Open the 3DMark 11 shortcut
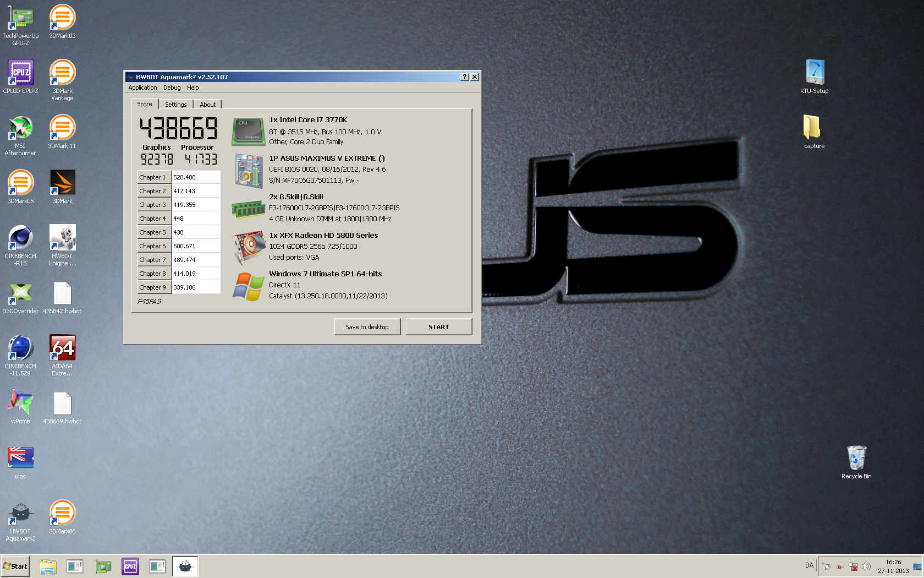The height and width of the screenshot is (578, 924). 62,132
